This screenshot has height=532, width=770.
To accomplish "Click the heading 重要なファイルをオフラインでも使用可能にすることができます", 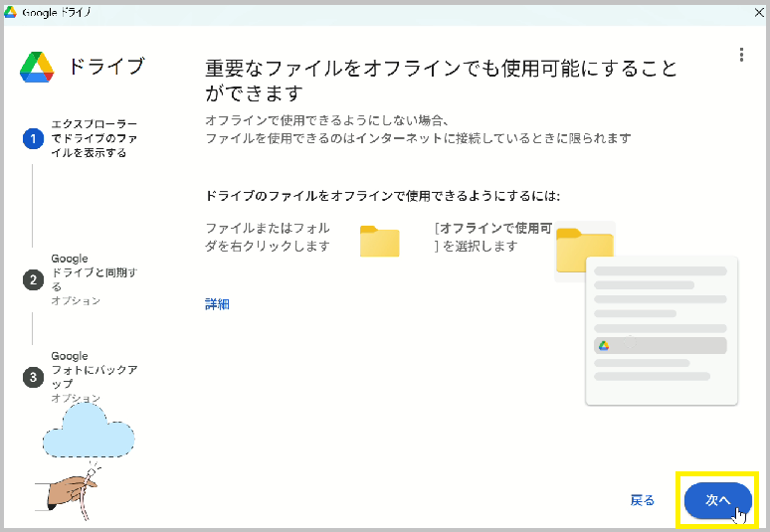I will (x=441, y=80).
